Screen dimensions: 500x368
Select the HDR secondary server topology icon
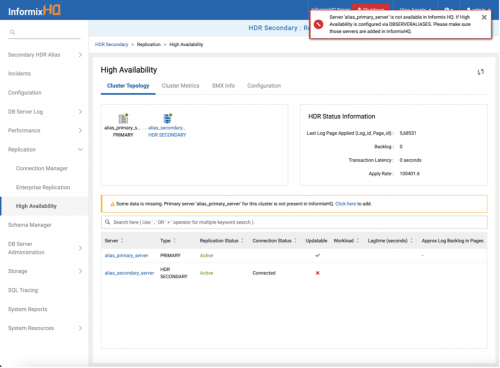click(167, 118)
